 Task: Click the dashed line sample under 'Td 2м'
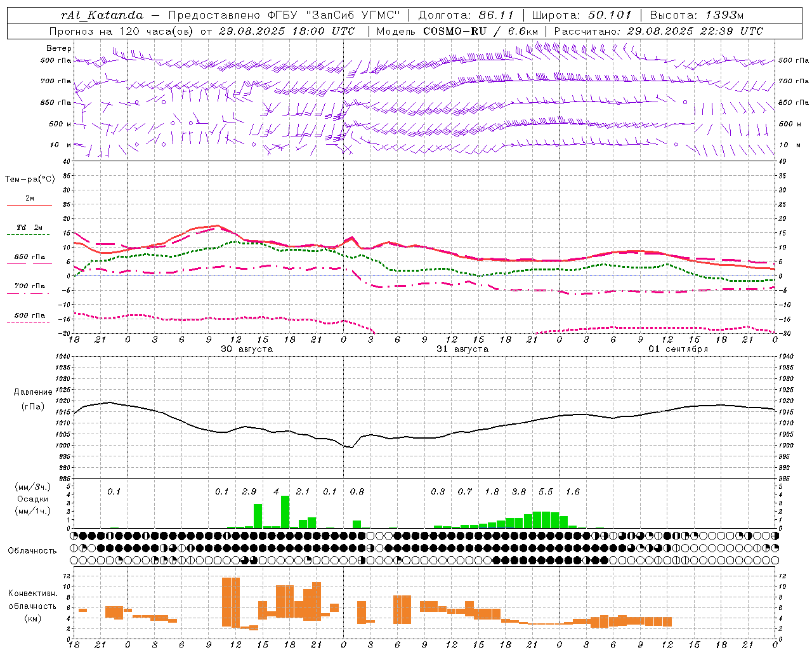(29, 235)
